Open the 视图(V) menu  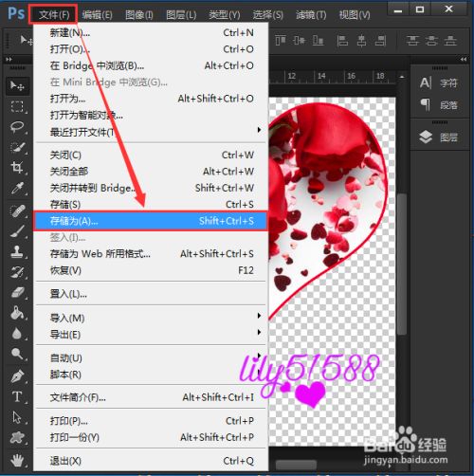(x=355, y=15)
